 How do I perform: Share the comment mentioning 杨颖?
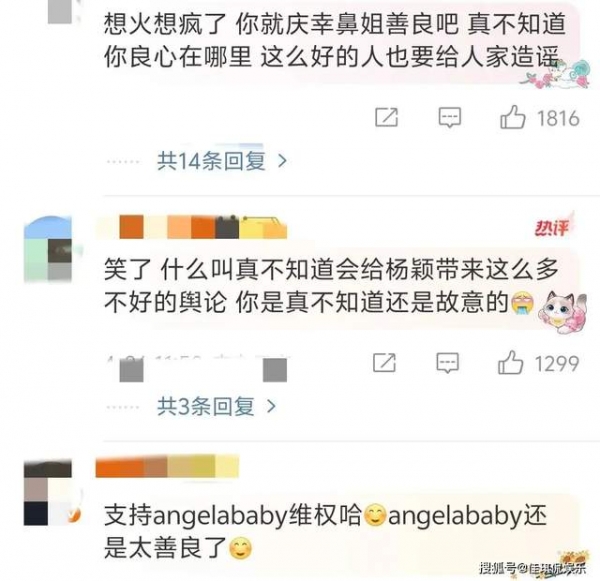tap(385, 362)
